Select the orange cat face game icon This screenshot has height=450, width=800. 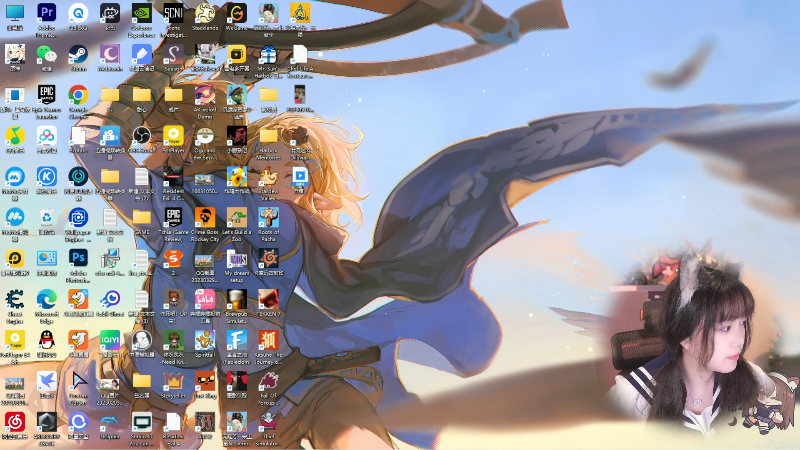tap(205, 381)
